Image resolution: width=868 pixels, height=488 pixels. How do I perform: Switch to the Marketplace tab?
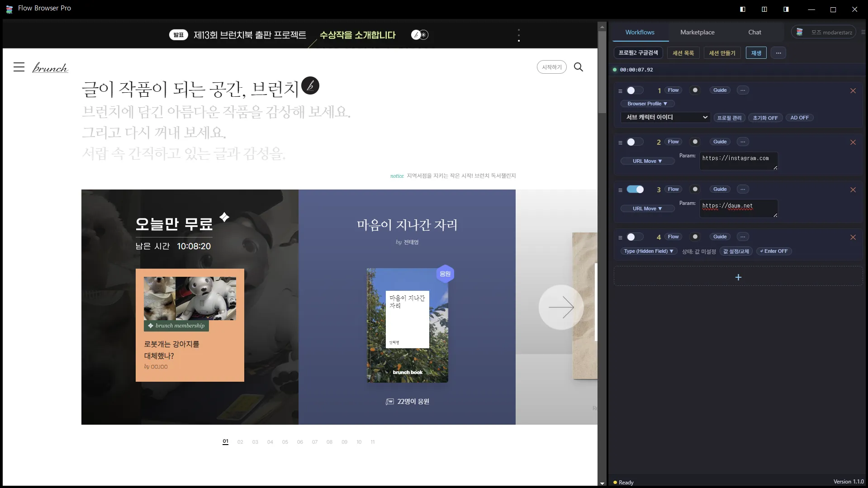click(x=697, y=32)
